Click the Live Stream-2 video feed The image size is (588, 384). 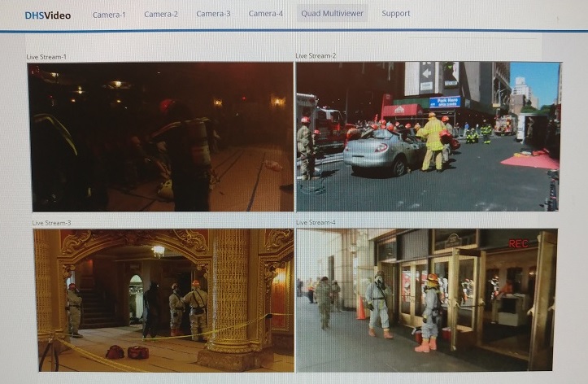428,137
